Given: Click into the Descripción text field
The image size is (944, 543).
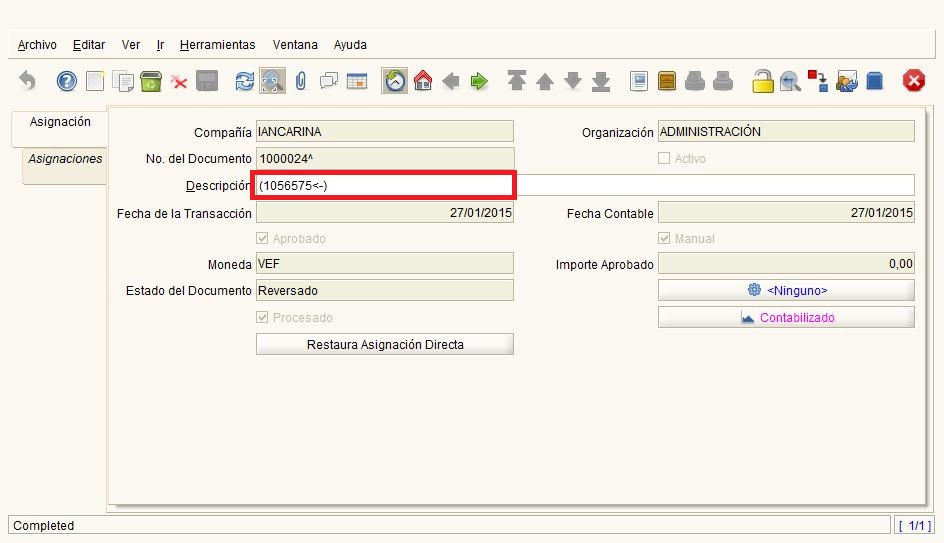Looking at the screenshot, I should point(585,185).
